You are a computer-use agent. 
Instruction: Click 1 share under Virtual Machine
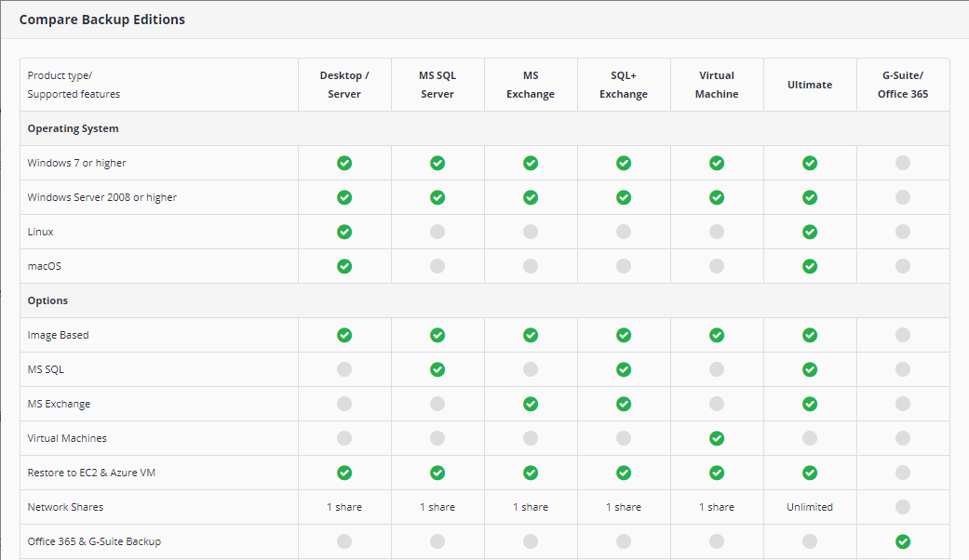point(717,507)
